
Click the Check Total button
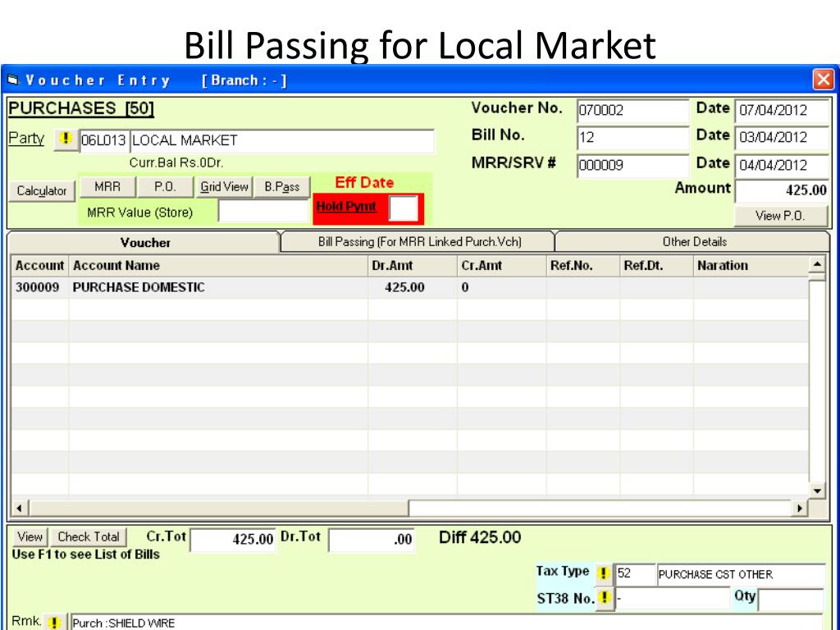tap(89, 536)
